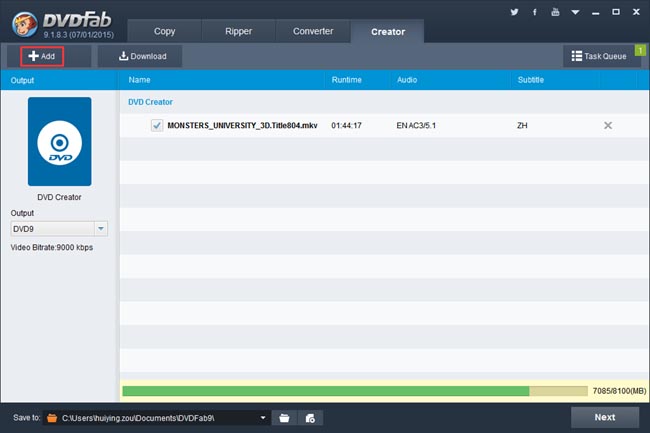Click the Video Bitrate:9000 kbps text

tap(52, 247)
